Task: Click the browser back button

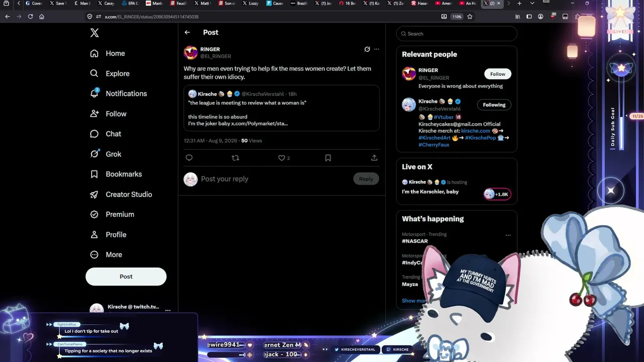Action: coord(8,17)
